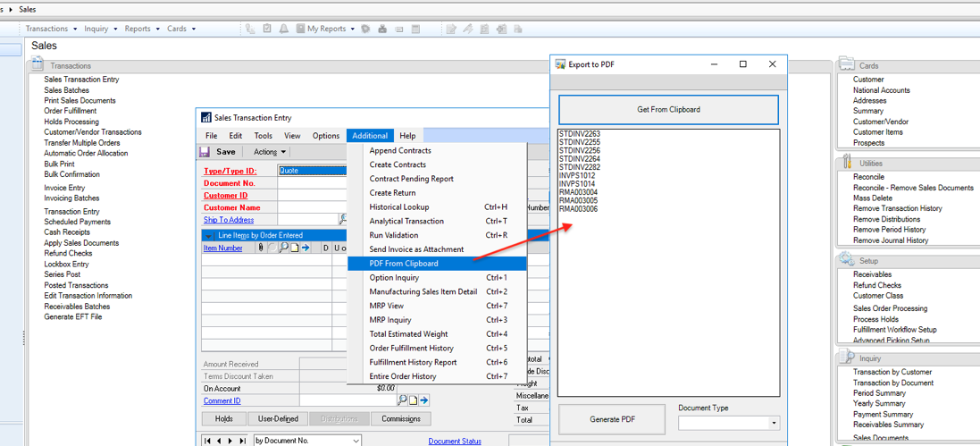
Task: Open Mass Delete under Utilities
Action: [x=873, y=198]
